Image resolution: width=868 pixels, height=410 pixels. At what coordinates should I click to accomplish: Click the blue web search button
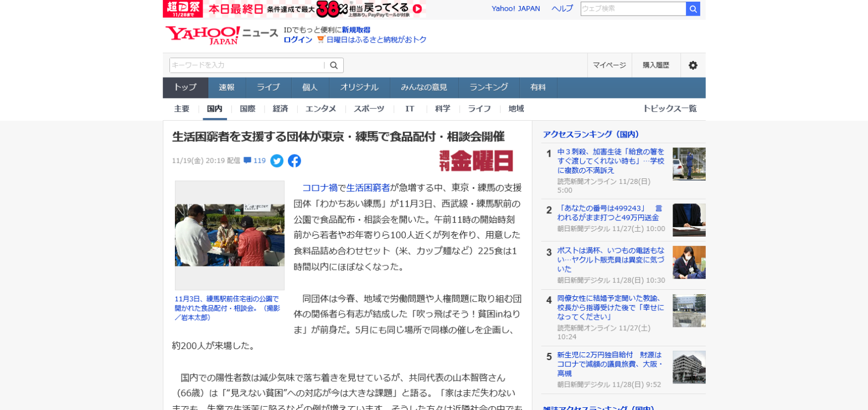(693, 9)
